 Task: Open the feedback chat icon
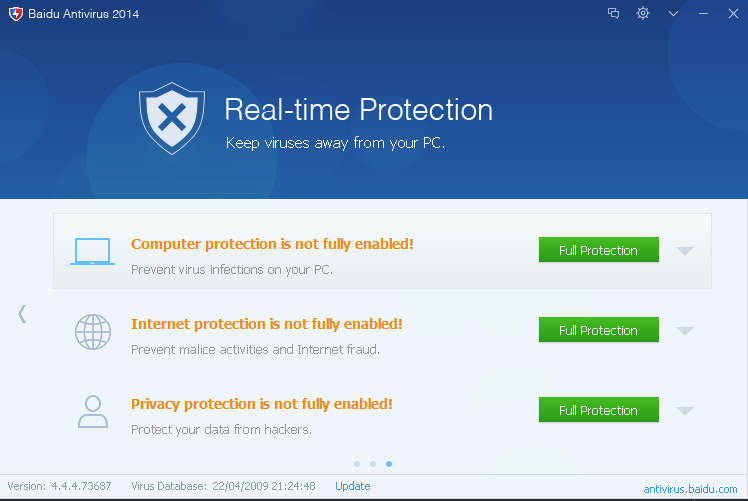click(614, 13)
